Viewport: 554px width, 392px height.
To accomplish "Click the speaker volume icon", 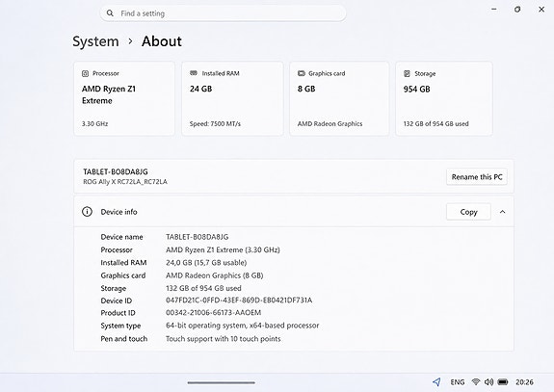I will 489,381.
